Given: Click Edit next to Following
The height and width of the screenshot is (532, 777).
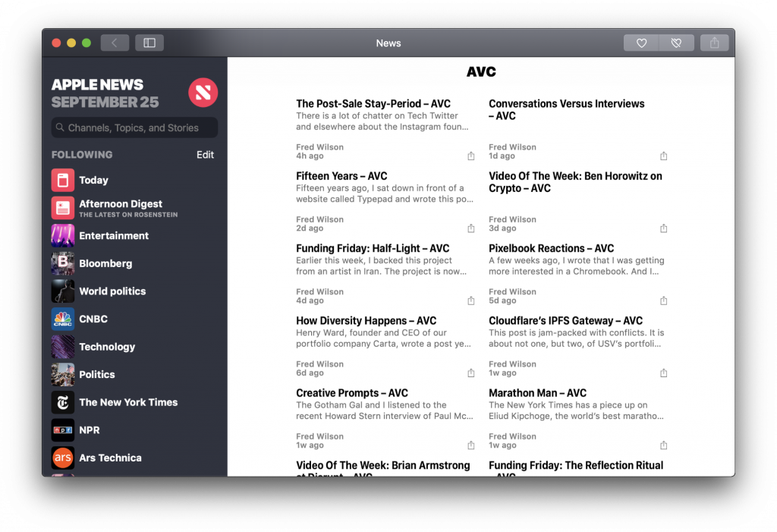Looking at the screenshot, I should click(x=205, y=155).
